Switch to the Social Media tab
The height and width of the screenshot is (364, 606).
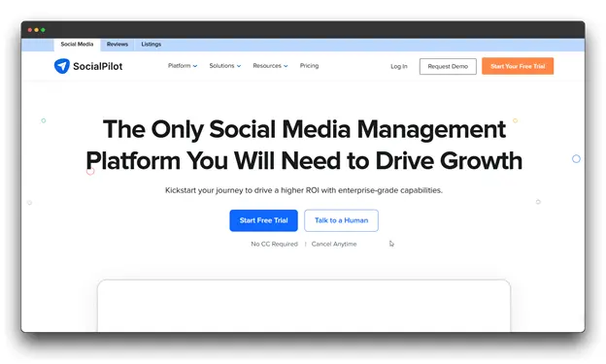pyautogui.click(x=77, y=45)
